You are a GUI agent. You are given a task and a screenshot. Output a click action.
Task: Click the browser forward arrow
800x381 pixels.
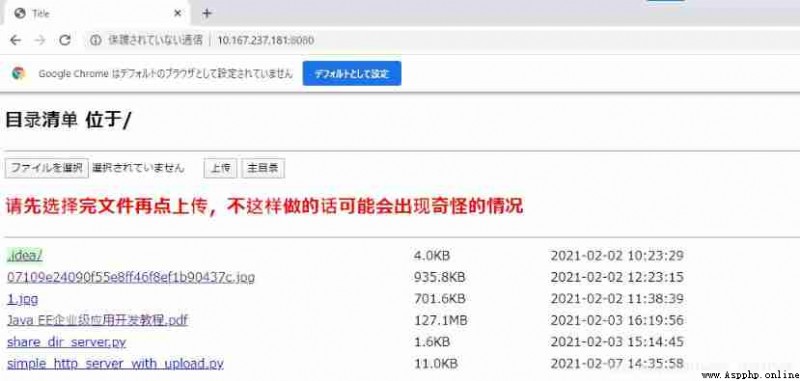point(40,40)
